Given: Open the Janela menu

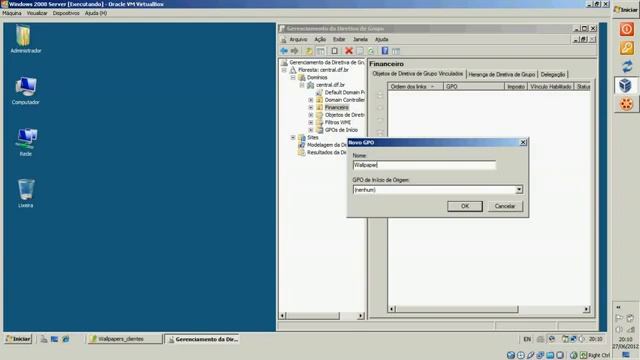Looking at the screenshot, I should pos(360,40).
